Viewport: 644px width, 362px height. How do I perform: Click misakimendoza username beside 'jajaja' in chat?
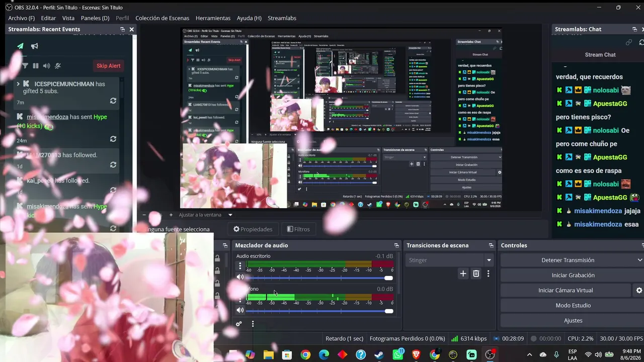(598, 211)
